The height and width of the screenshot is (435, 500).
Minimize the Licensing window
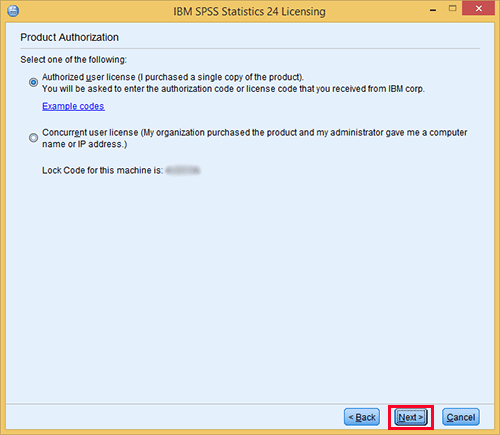433,10
